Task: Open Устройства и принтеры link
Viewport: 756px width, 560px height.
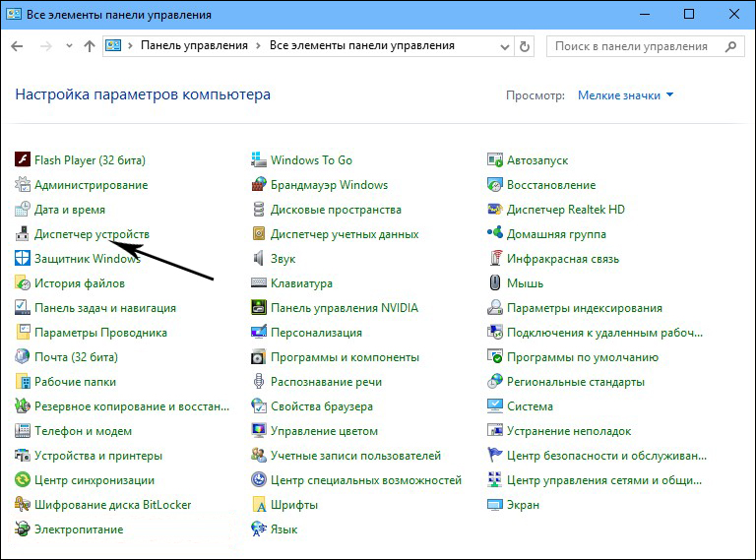Action: (x=98, y=456)
